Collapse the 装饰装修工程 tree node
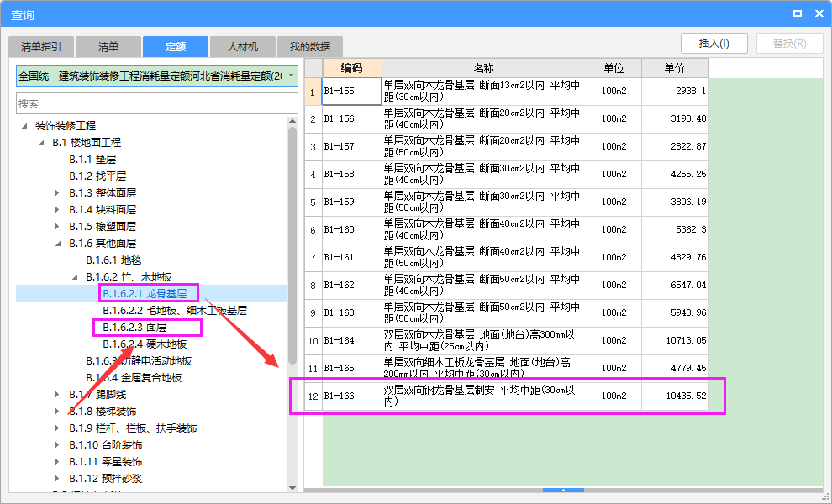Screen dimensions: 832x504 tap(24, 126)
